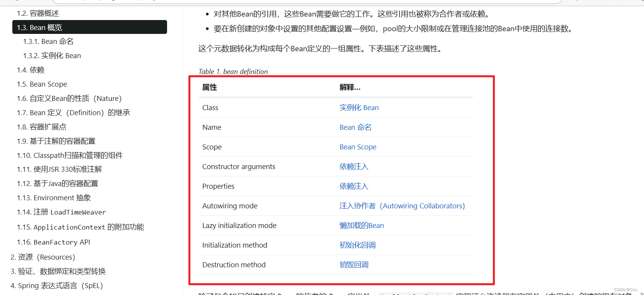Click the 属性 column header
The height and width of the screenshot is (295, 644).
209,87
